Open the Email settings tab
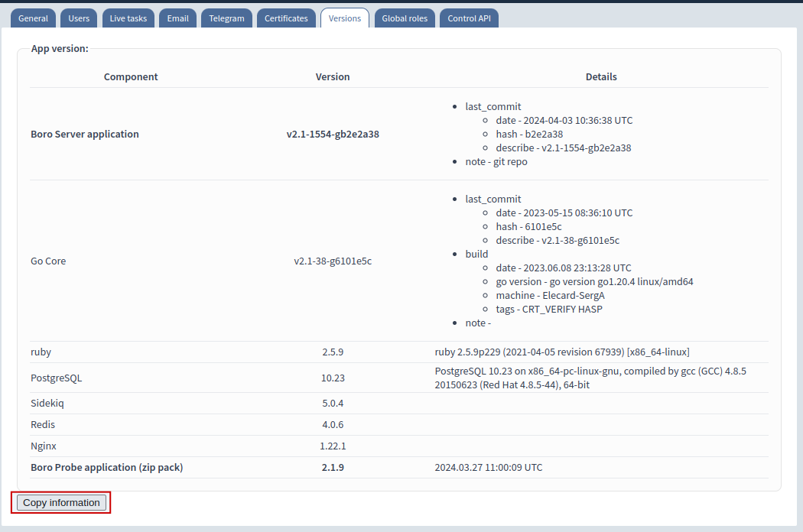Viewport: 803px width, 532px height. tap(177, 18)
